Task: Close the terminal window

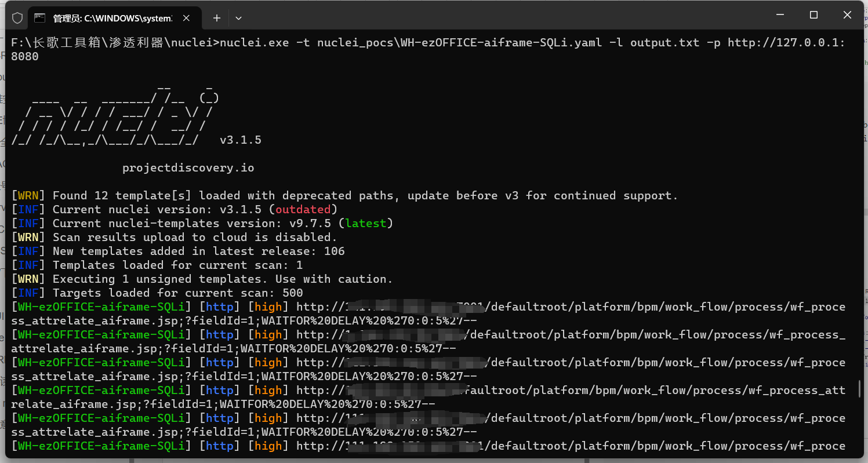Action: 847,15
